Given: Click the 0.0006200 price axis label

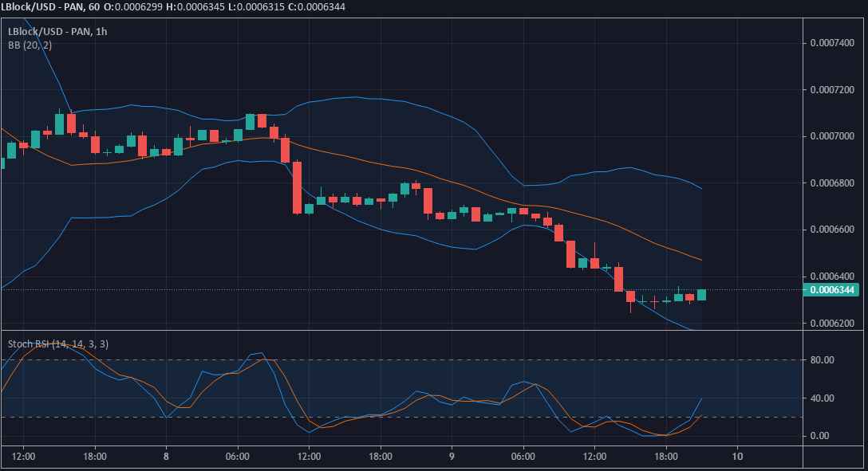Looking at the screenshot, I should (832, 323).
